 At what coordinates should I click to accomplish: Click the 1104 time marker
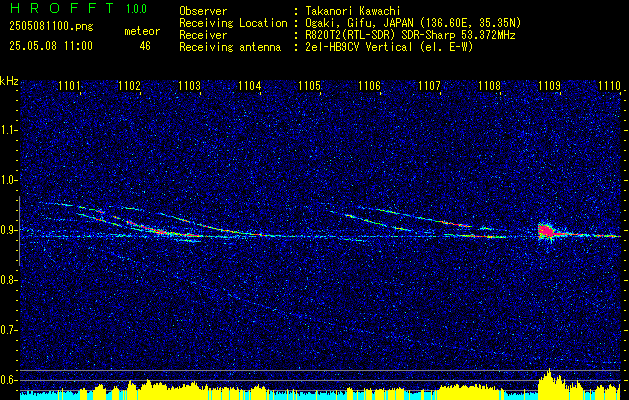pyautogui.click(x=250, y=86)
